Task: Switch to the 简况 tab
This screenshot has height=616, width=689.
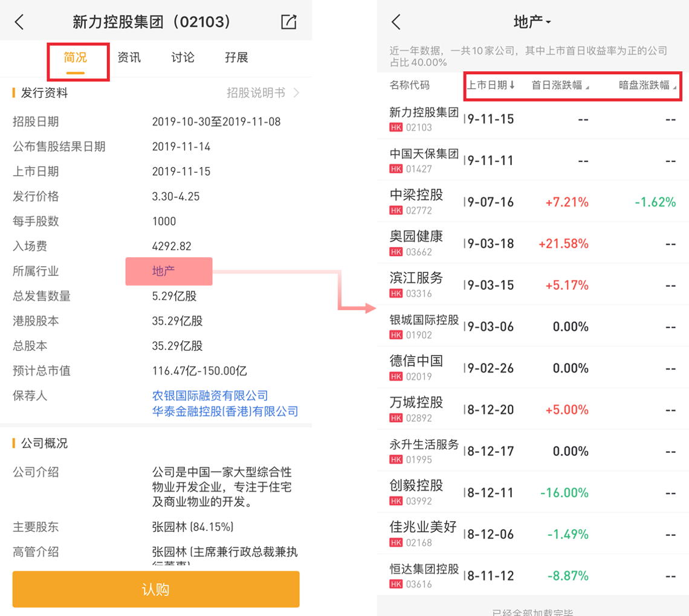Action: pyautogui.click(x=76, y=57)
